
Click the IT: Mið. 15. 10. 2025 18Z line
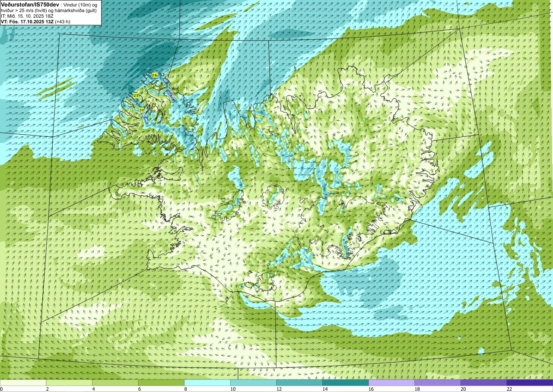tap(27, 16)
